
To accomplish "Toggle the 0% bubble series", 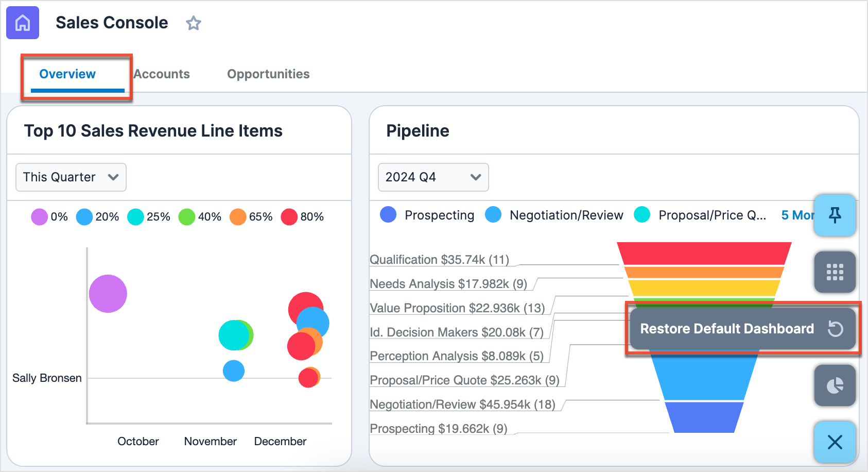I will [39, 216].
